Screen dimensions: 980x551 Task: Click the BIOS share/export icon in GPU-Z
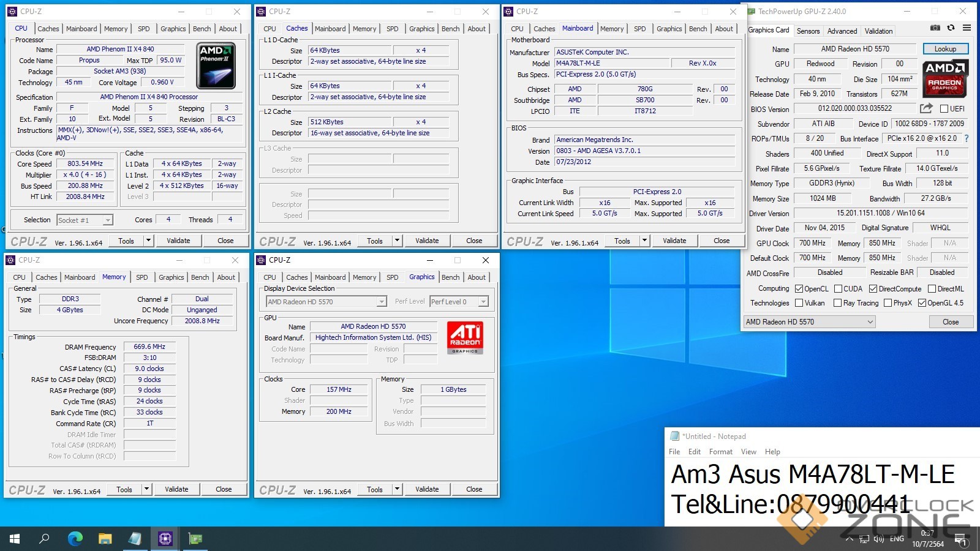[x=926, y=108]
